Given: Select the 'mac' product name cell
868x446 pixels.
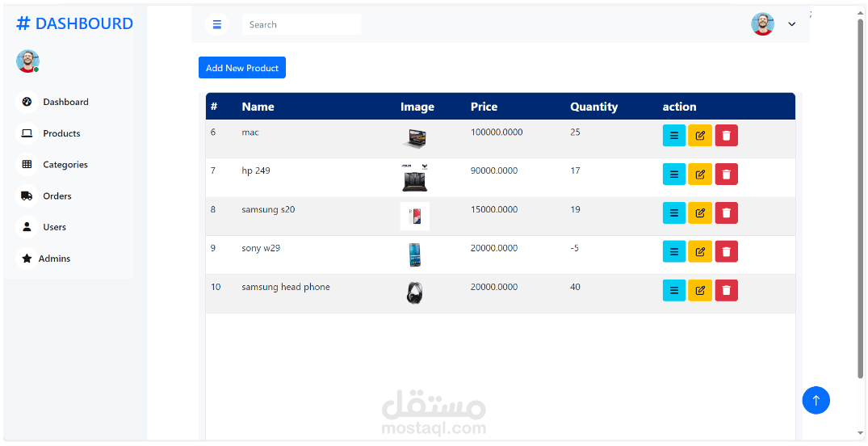Looking at the screenshot, I should point(250,132).
